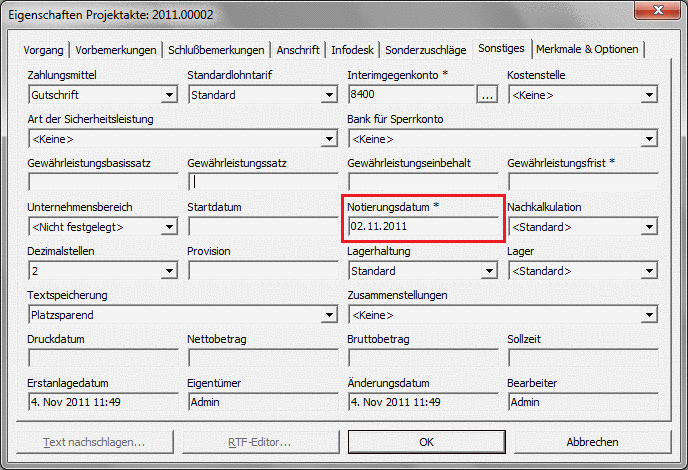Click the Startdatum input field
The image size is (688, 470).
(263, 226)
